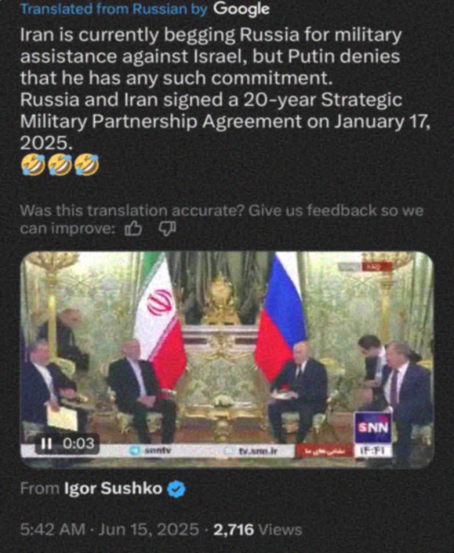Image resolution: width=454 pixels, height=553 pixels.
Task: Click the Google logo in translation header
Action: click(x=241, y=9)
